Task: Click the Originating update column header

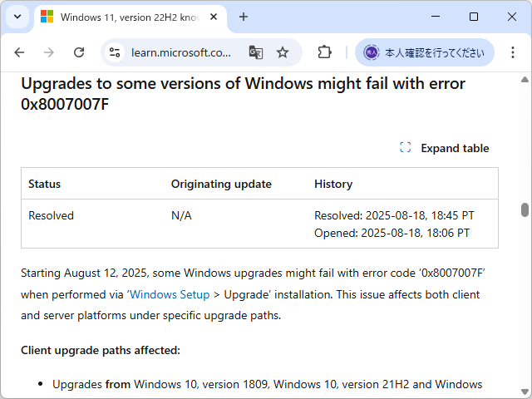Action: [x=221, y=184]
